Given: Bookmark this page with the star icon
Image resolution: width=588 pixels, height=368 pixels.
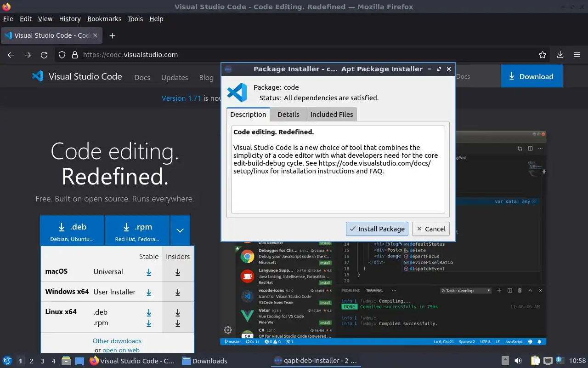Looking at the screenshot, I should (543, 55).
